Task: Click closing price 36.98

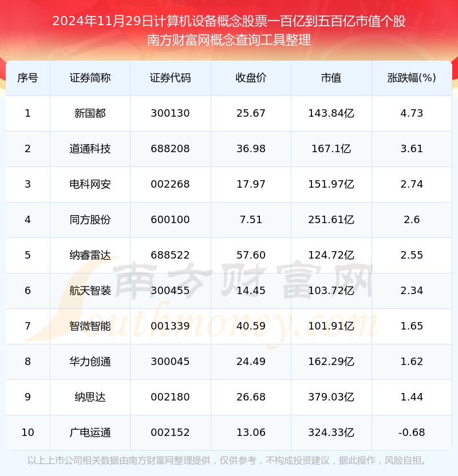Action: pos(251,149)
